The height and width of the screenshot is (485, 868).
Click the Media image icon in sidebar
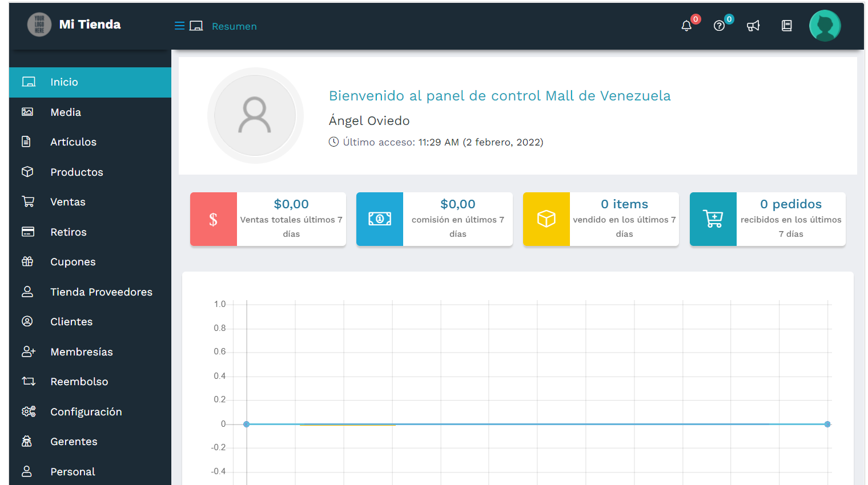[x=28, y=112]
